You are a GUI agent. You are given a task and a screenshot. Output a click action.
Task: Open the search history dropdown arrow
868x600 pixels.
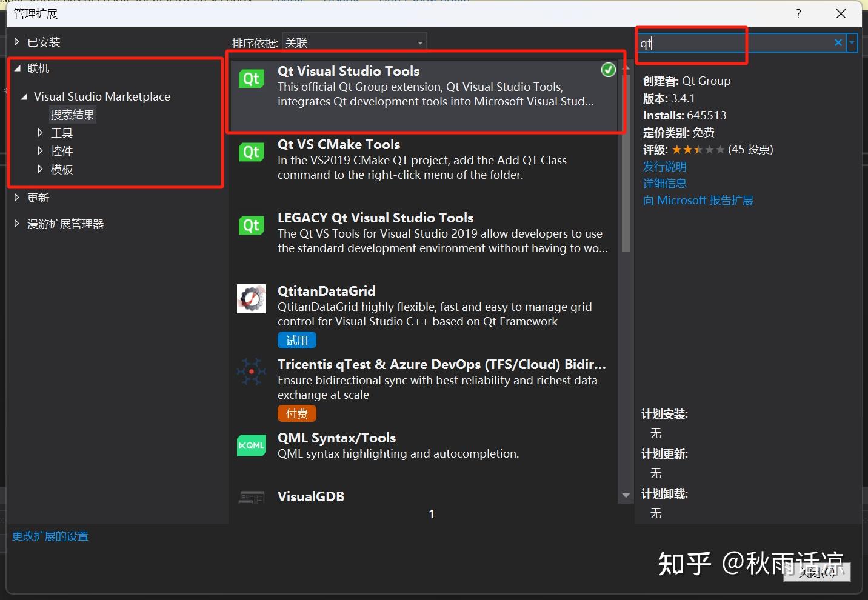pyautogui.click(x=852, y=42)
